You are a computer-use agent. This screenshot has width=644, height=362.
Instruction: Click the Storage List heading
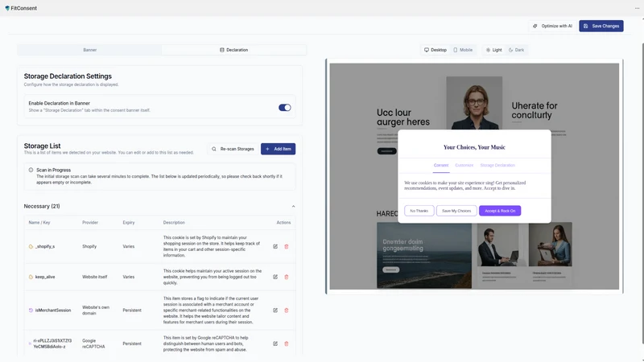(43, 146)
